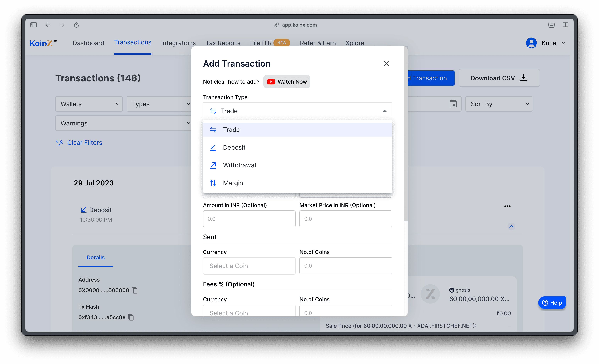599x364 pixels.
Task: Open the Help chat button
Action: [552, 302]
